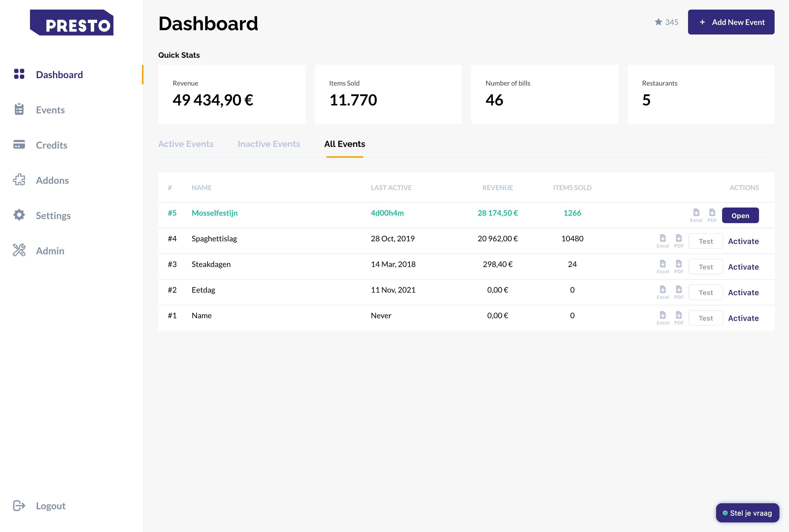Click the Mosselfestijn event name
The height and width of the screenshot is (532, 789).
point(215,213)
